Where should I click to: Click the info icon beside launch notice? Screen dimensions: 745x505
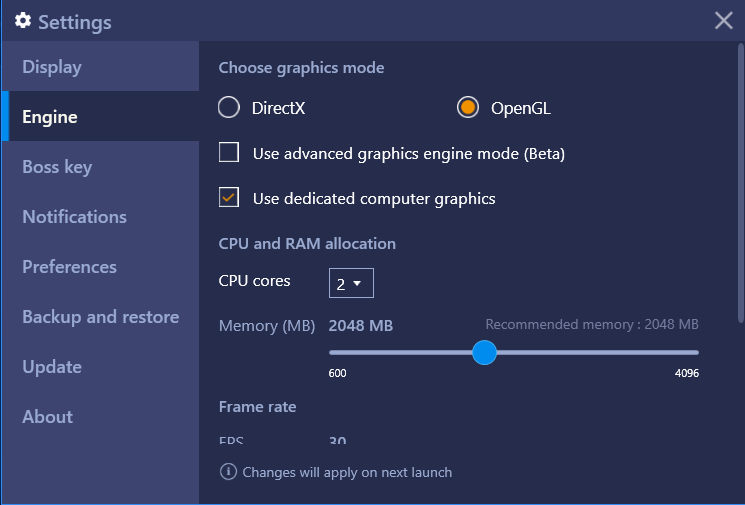coord(228,472)
